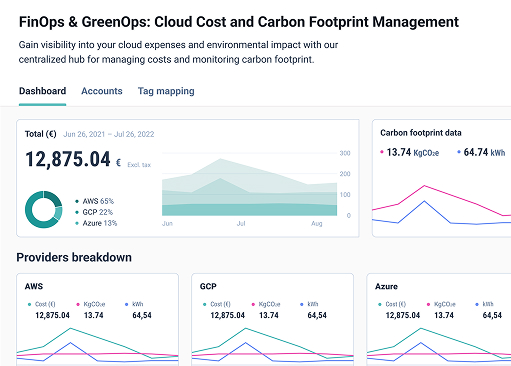511x366 pixels.
Task: Click the Cost (€) legend dot in Azure card
Action: [380, 304]
